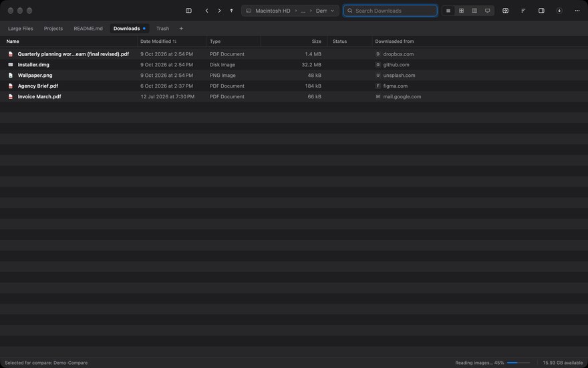Click the mail.google.com source badge icon
Image resolution: width=588 pixels, height=368 pixels.
pyautogui.click(x=378, y=96)
